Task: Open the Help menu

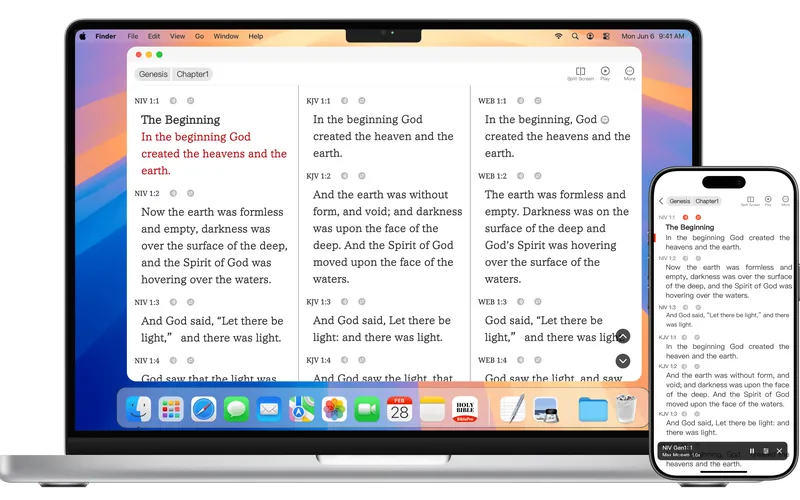Action: pyautogui.click(x=256, y=36)
